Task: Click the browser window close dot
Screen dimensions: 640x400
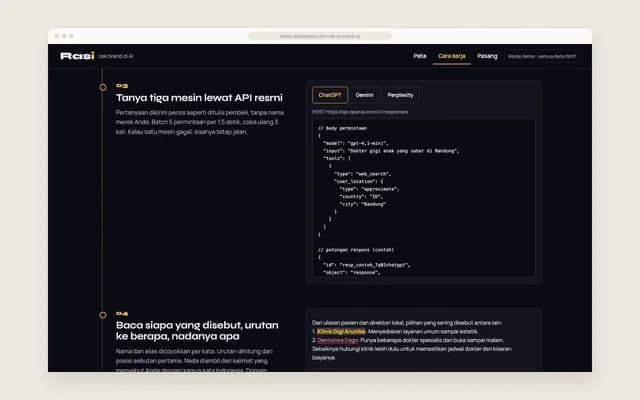Action: coord(57,36)
